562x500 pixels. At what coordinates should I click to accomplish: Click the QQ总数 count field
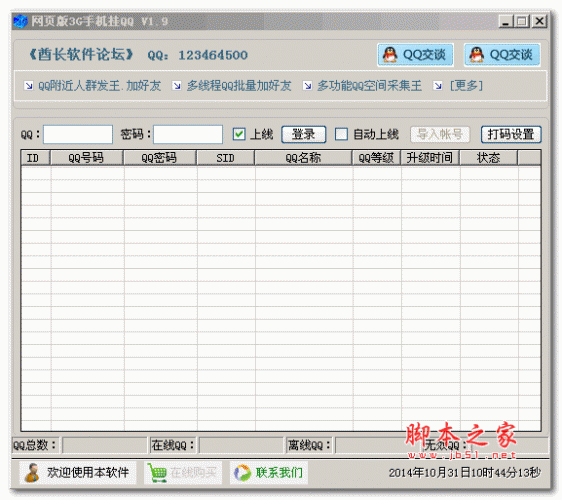click(x=105, y=446)
